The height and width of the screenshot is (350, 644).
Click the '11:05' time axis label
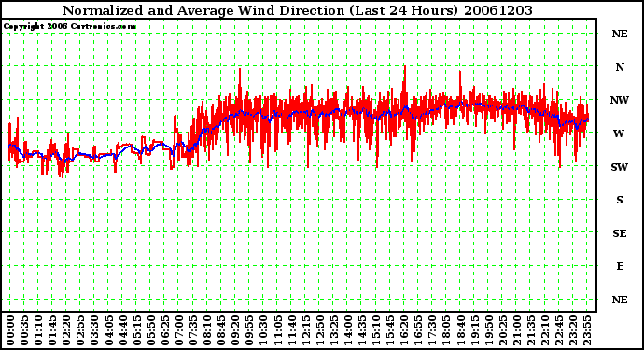[x=277, y=330]
